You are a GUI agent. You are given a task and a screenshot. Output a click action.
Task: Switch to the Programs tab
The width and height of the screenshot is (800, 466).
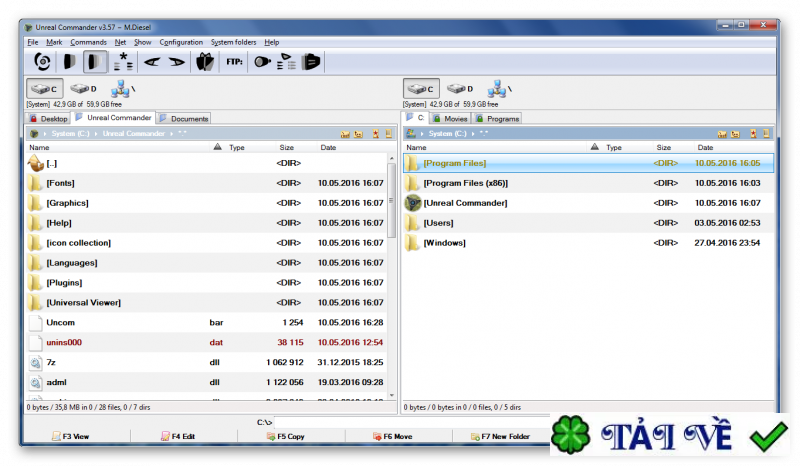(497, 118)
